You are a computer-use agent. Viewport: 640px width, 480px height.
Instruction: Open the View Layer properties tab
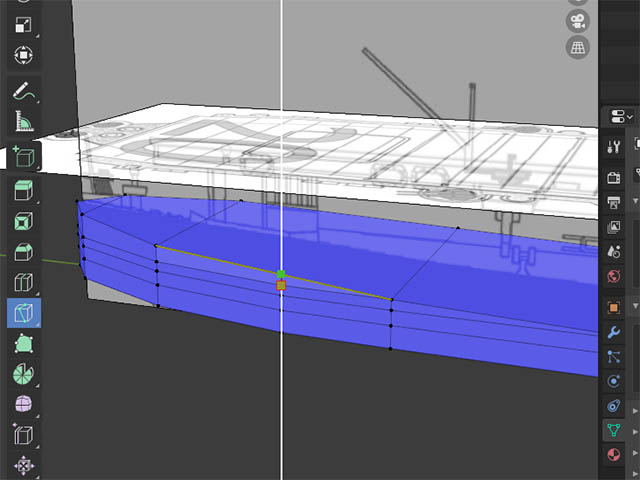pos(613,227)
